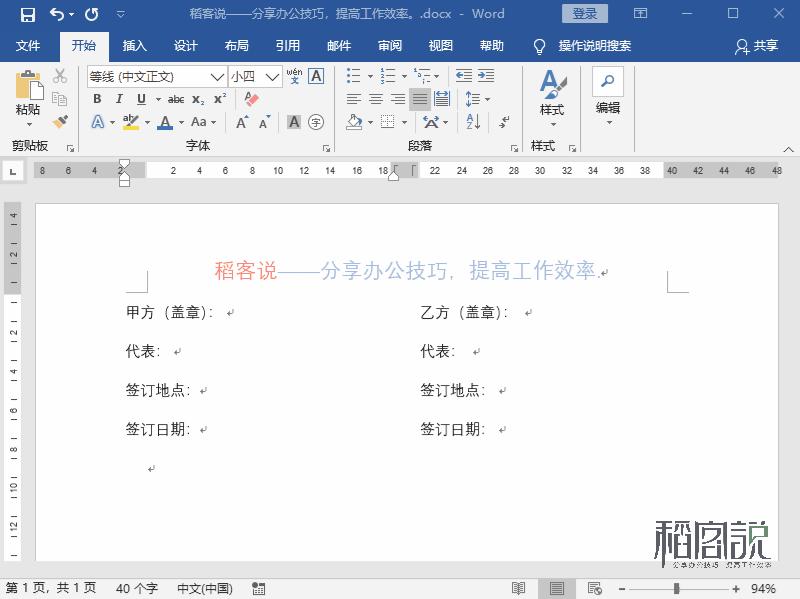Toggle italic formatting
This screenshot has height=599, width=800.
pos(119,99)
